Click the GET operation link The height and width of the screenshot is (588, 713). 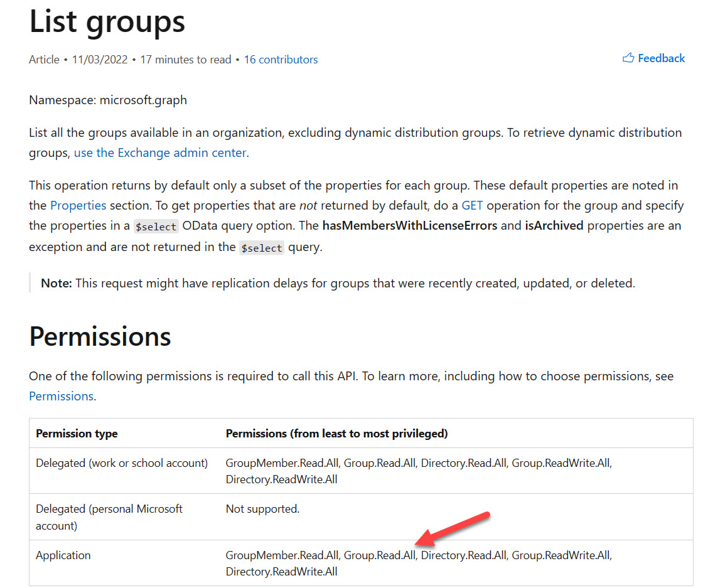[x=472, y=206]
